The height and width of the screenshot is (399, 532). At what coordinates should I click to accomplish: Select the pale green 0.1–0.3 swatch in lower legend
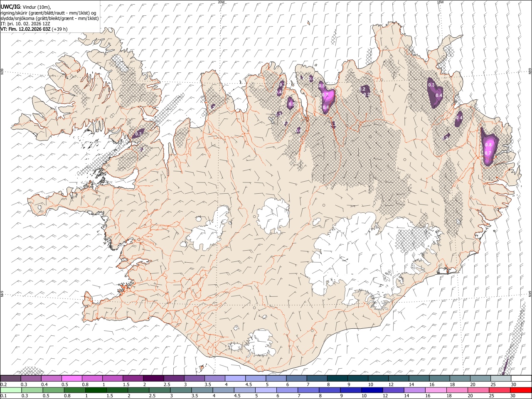[11, 390]
